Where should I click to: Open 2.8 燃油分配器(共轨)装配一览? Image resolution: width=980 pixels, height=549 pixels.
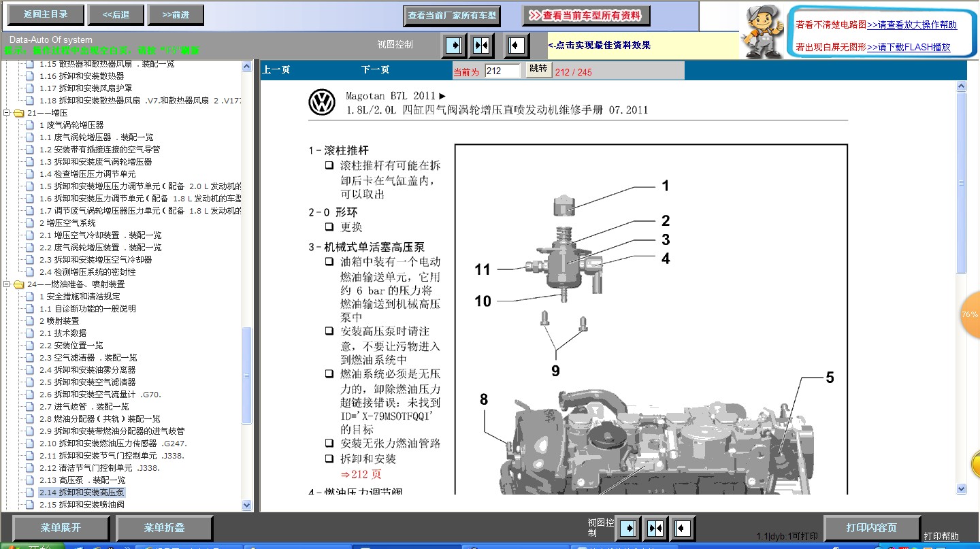point(100,419)
